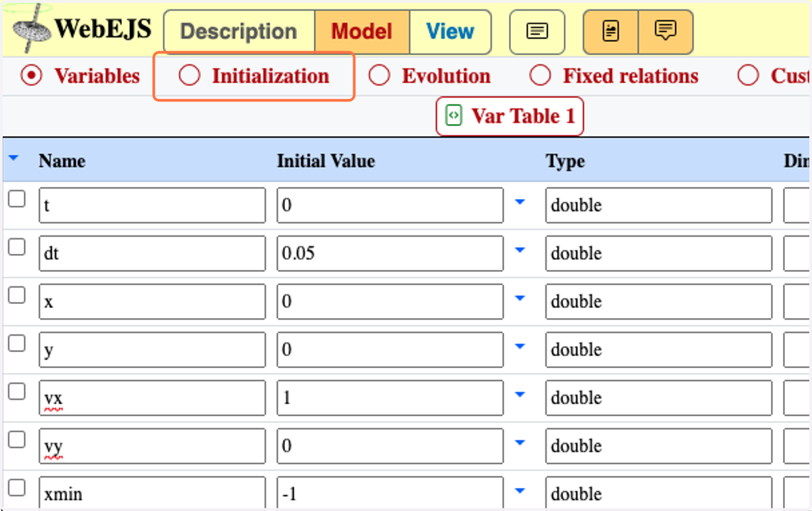The height and width of the screenshot is (511, 812).
Task: Check the box for variable vy
Action: tap(16, 439)
